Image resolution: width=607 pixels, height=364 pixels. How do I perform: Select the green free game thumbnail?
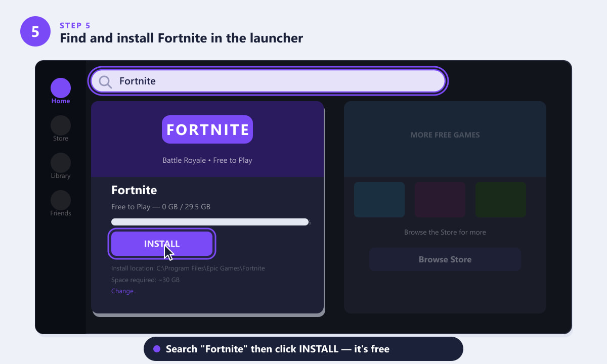[x=501, y=200]
